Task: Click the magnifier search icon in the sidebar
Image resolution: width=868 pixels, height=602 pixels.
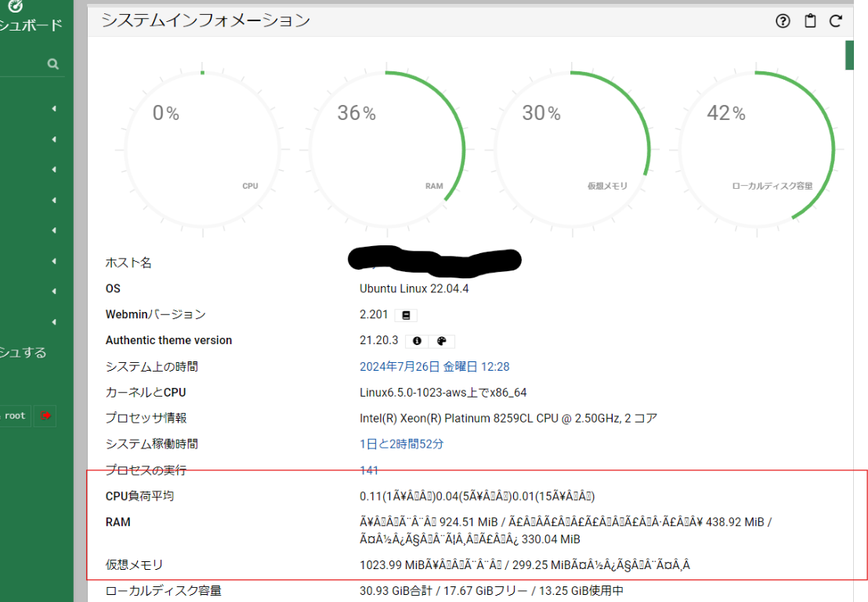Action: tap(52, 64)
